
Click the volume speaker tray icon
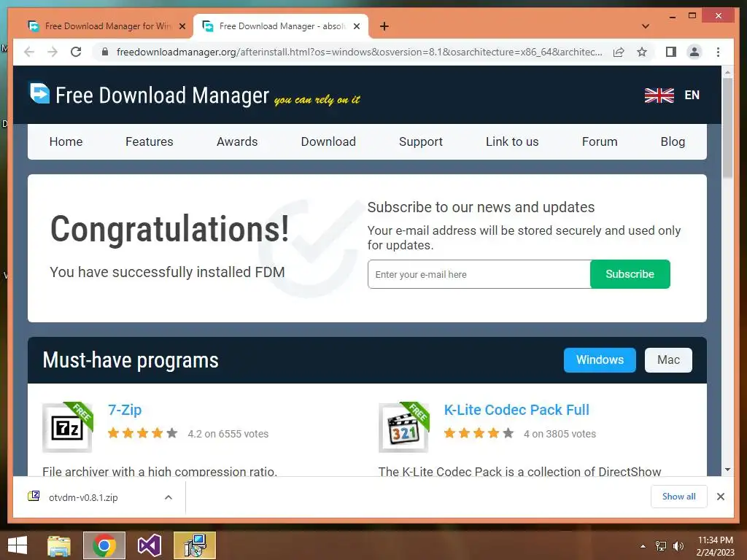pos(678,546)
